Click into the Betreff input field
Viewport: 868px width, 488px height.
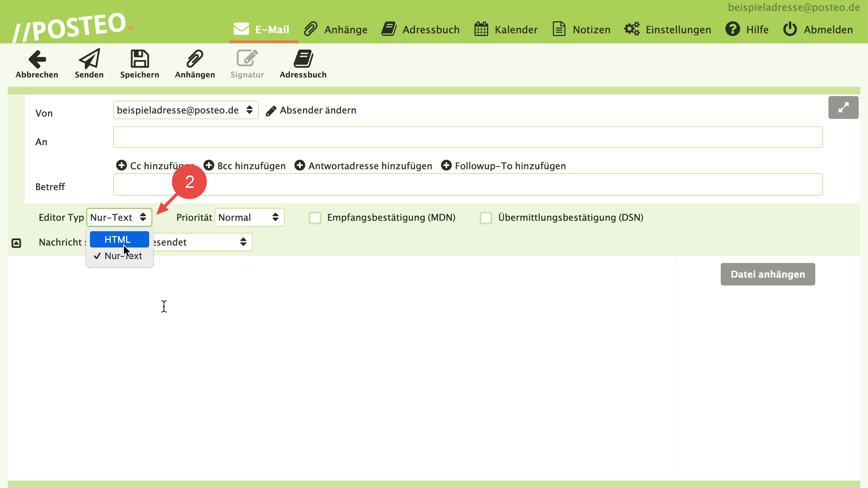click(x=467, y=185)
